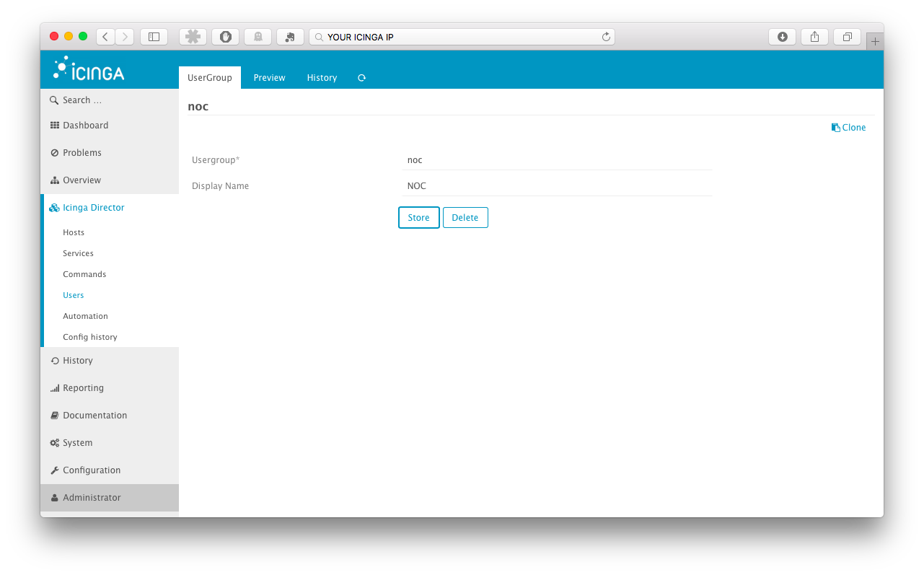Click the Ghostery ghost extension icon
Viewport: 924px width, 575px height.
(258, 37)
